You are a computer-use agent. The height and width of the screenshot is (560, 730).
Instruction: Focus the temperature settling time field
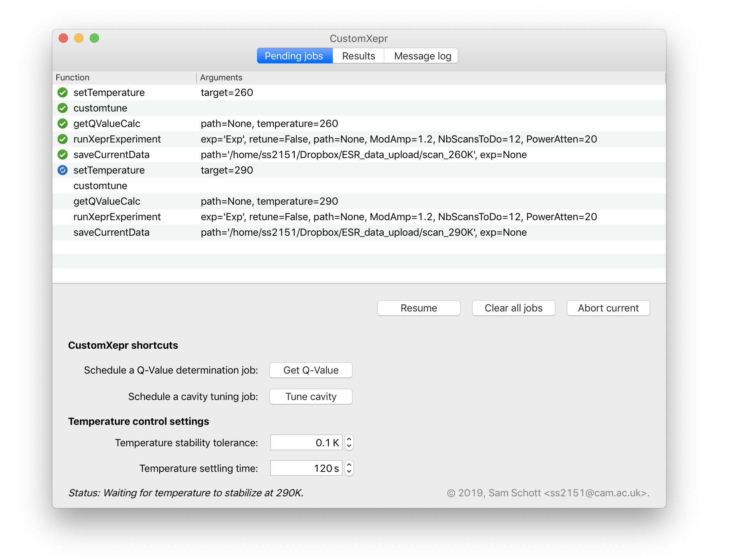point(306,468)
